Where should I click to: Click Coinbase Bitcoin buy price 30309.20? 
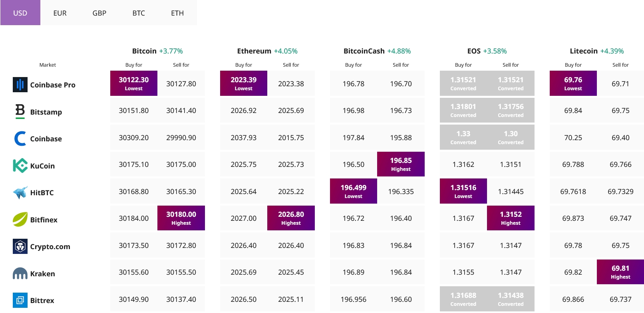(134, 137)
